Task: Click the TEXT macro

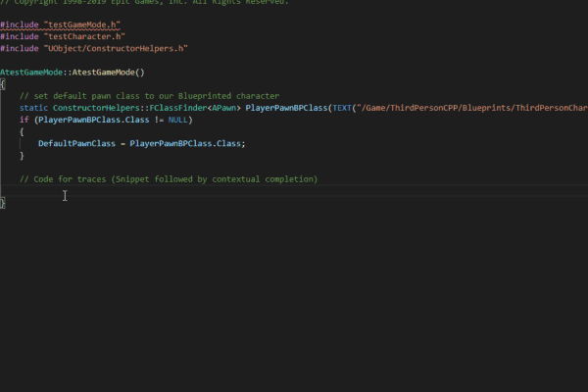Action: (344, 108)
